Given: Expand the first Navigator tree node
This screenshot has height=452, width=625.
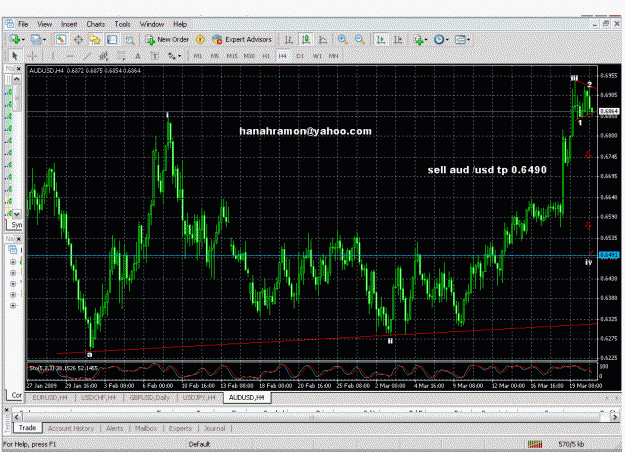Looking at the screenshot, I should pyautogui.click(x=13, y=262).
